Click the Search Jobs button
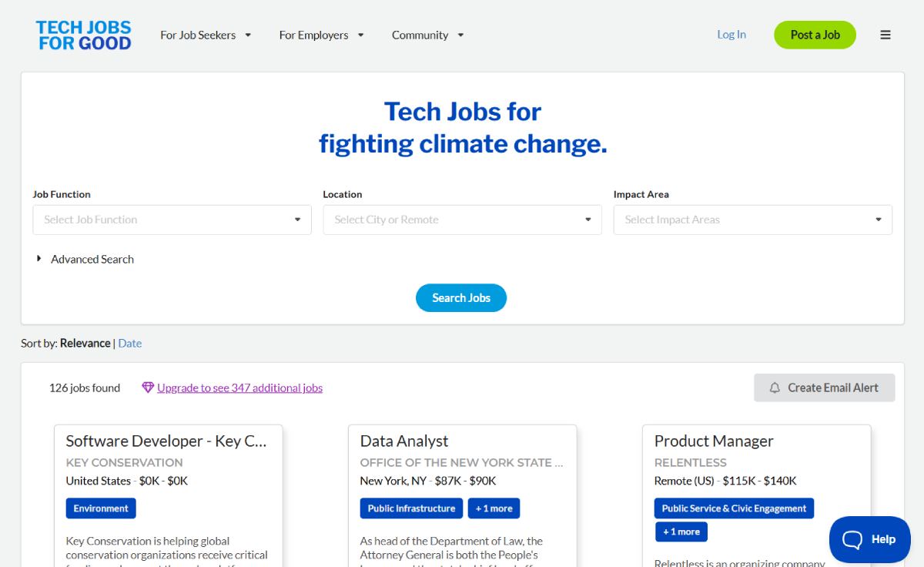Screen dimensions: 924x567 click(x=461, y=298)
